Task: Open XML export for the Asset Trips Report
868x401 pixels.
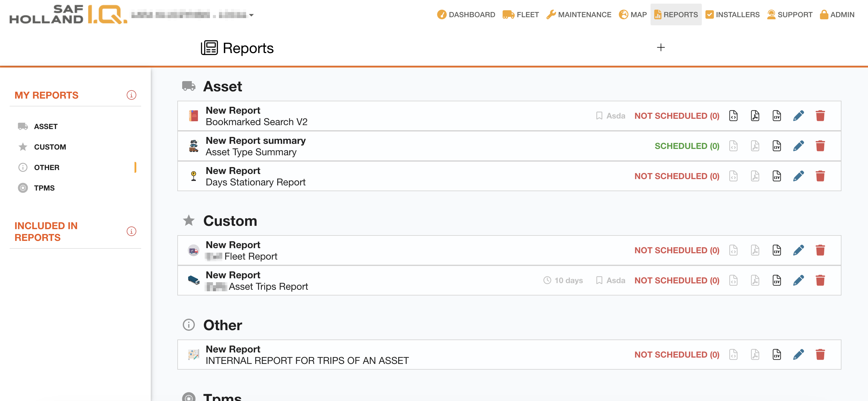Action: click(x=733, y=280)
